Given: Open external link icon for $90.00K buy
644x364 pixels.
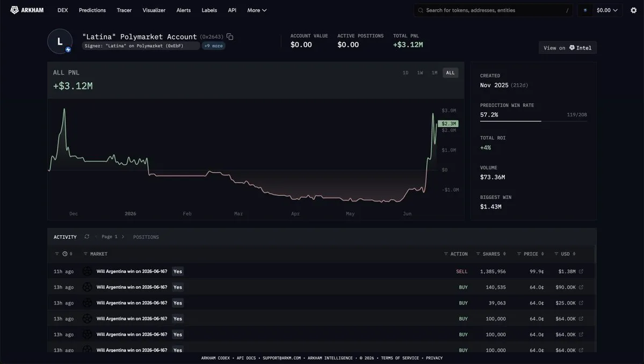Looking at the screenshot, I should coord(581,287).
